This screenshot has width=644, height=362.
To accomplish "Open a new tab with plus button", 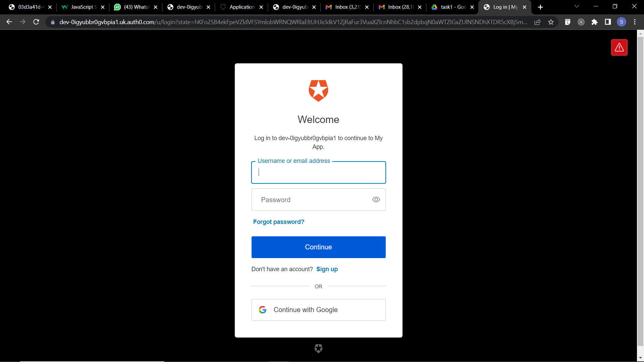I will 540,7.
